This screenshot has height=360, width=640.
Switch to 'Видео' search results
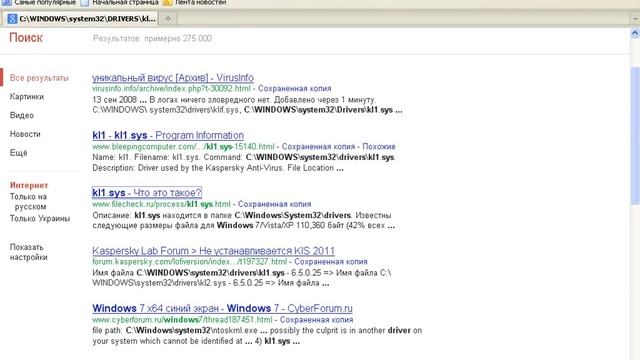click(22, 116)
